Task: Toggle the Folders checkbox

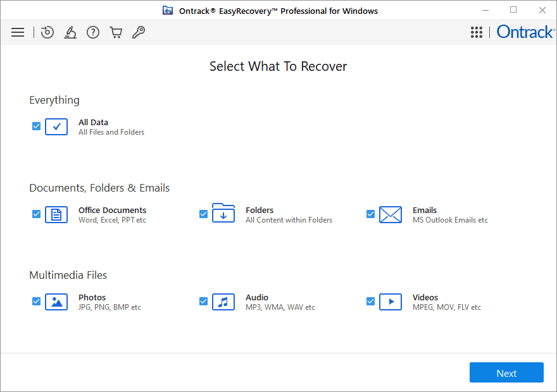Action: [204, 214]
